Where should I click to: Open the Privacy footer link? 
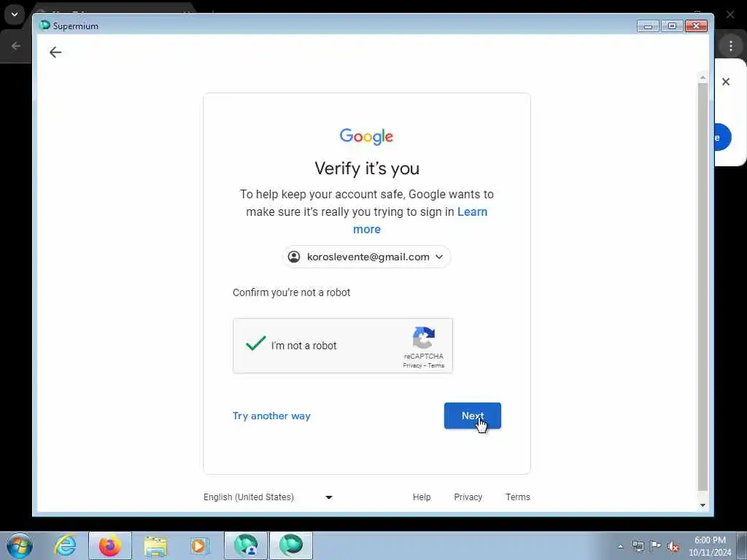point(468,497)
